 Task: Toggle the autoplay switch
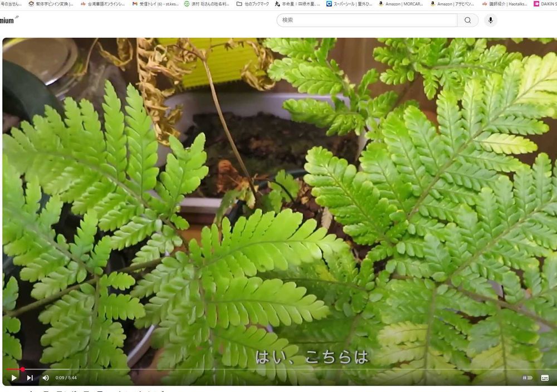(x=527, y=378)
